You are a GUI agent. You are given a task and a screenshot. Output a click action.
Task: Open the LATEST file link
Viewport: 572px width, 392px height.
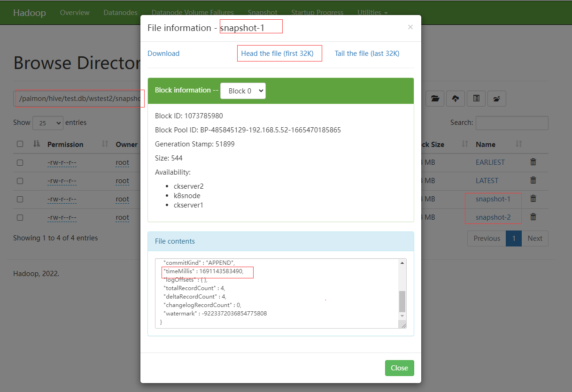(487, 180)
